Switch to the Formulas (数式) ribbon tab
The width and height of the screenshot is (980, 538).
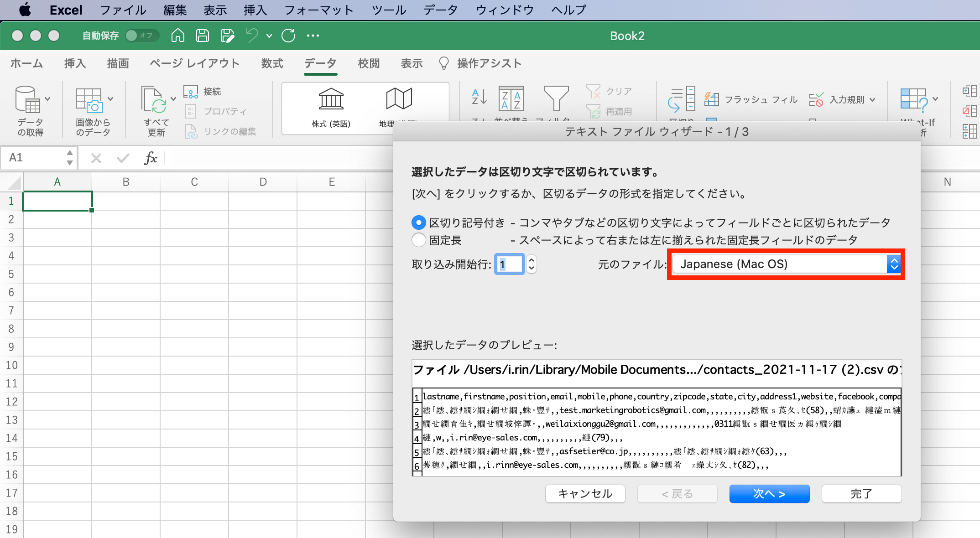(x=272, y=63)
